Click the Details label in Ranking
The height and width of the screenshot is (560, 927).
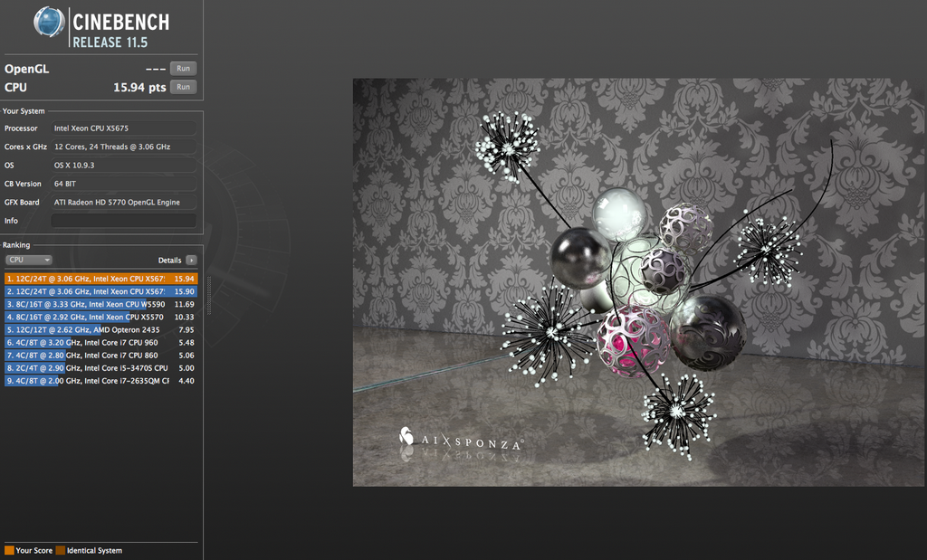169,260
